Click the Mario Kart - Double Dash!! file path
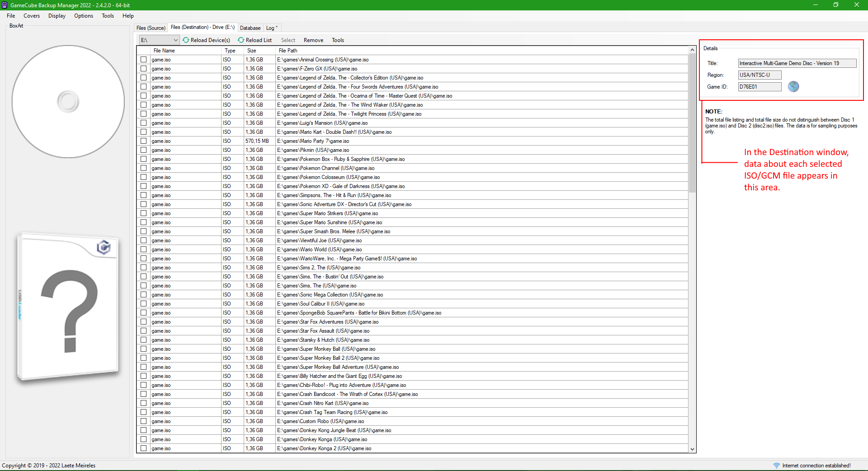This screenshot has height=471, width=868. click(334, 132)
